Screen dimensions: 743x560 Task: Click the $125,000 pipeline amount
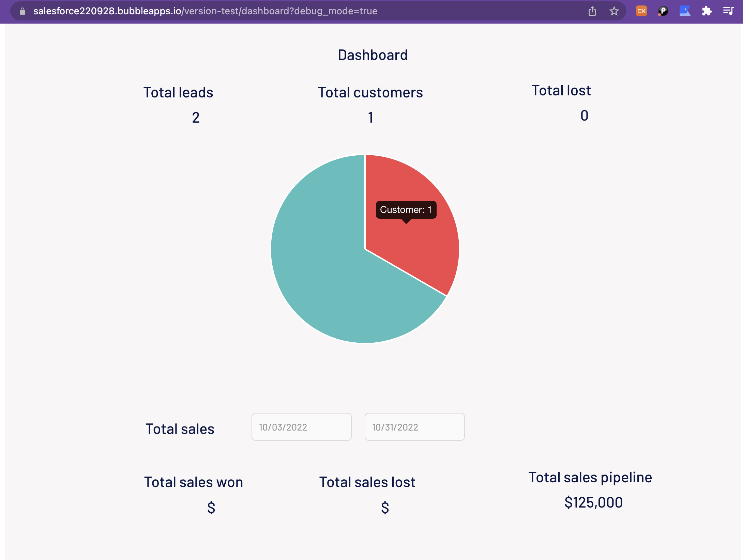(x=593, y=502)
